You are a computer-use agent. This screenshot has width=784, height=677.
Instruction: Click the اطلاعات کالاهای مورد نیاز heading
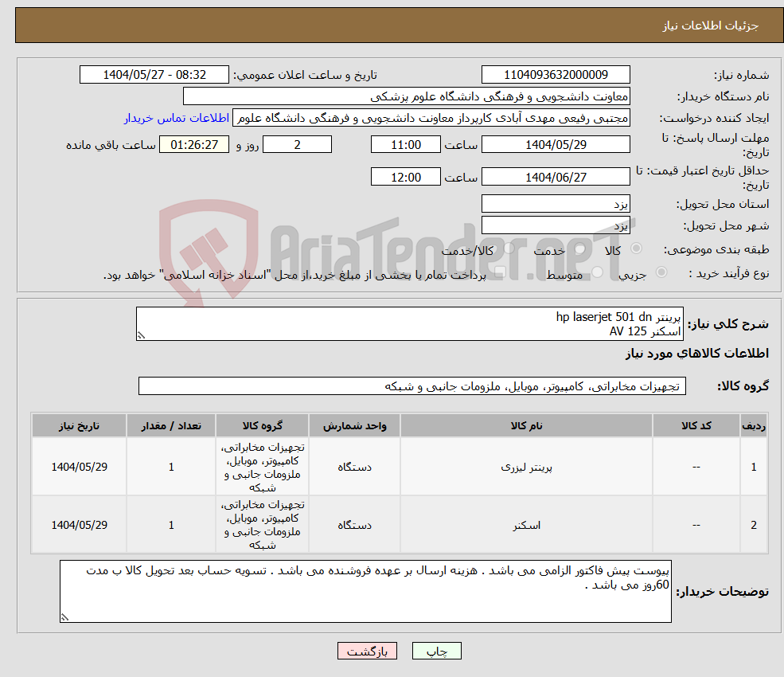[696, 354]
